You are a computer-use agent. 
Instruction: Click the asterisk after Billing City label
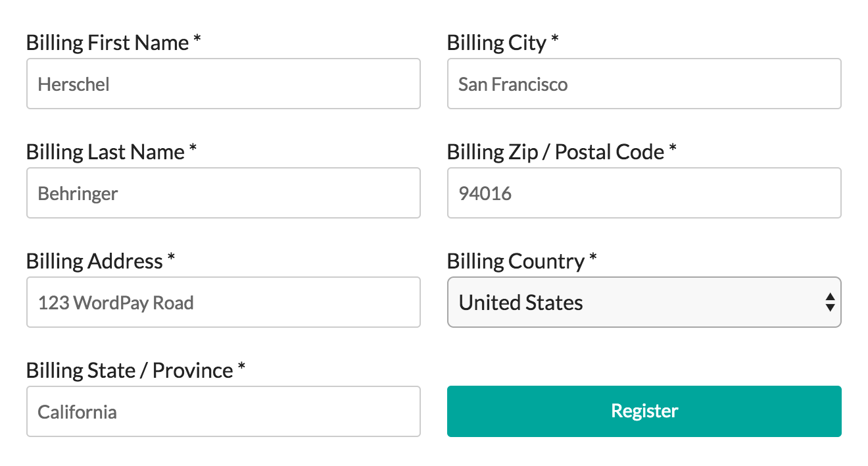coord(555,41)
